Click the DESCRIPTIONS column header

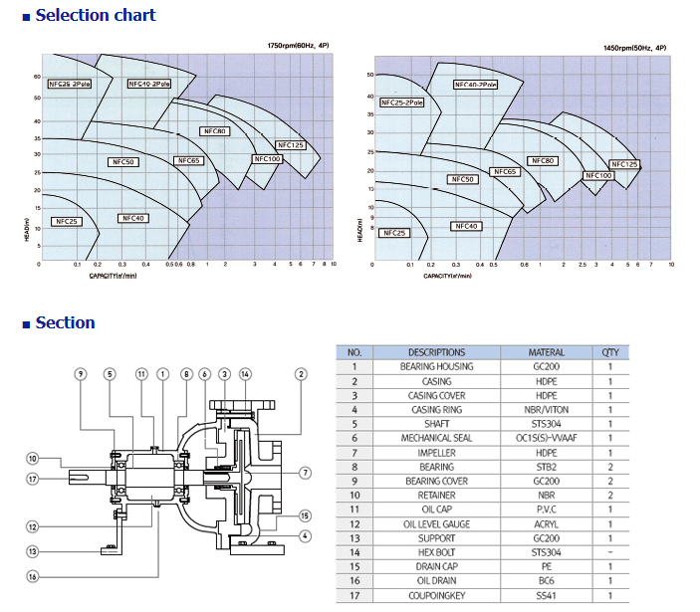coord(436,352)
